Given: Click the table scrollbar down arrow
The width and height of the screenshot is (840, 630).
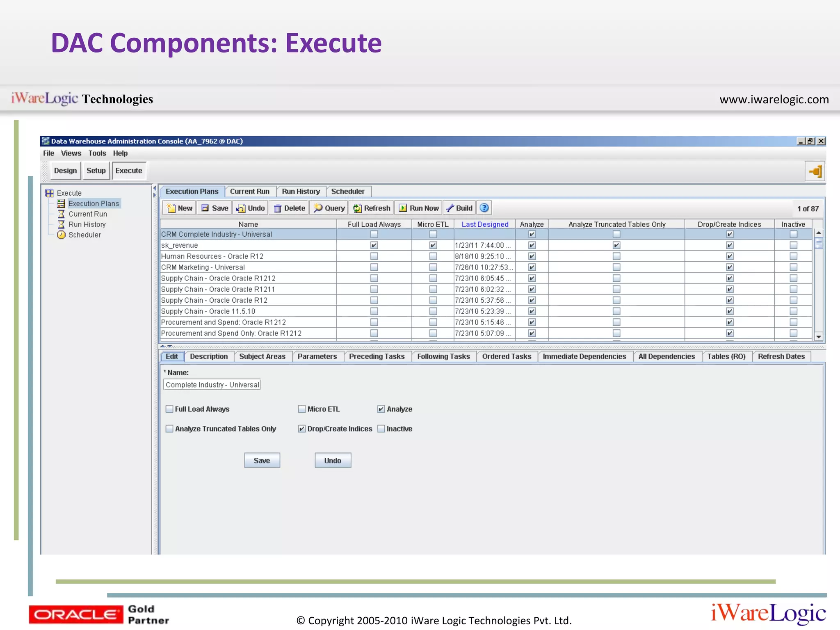Looking at the screenshot, I should (x=819, y=337).
